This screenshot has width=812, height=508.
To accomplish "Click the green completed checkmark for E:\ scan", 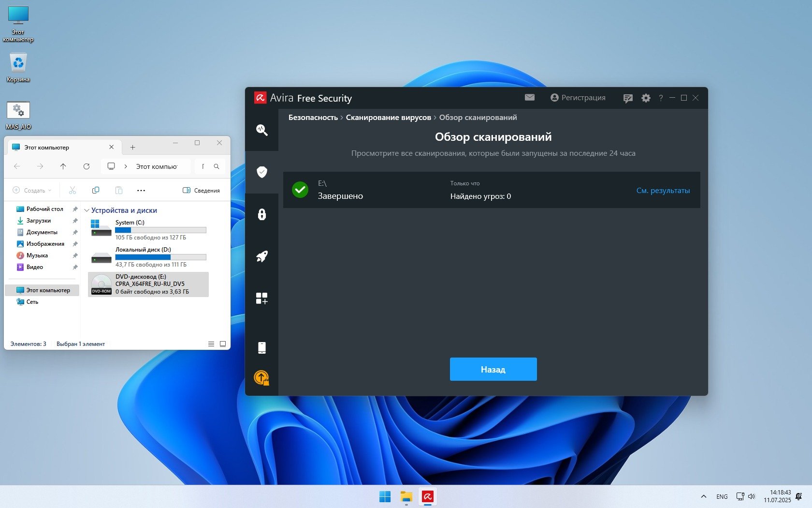I will click(x=300, y=190).
